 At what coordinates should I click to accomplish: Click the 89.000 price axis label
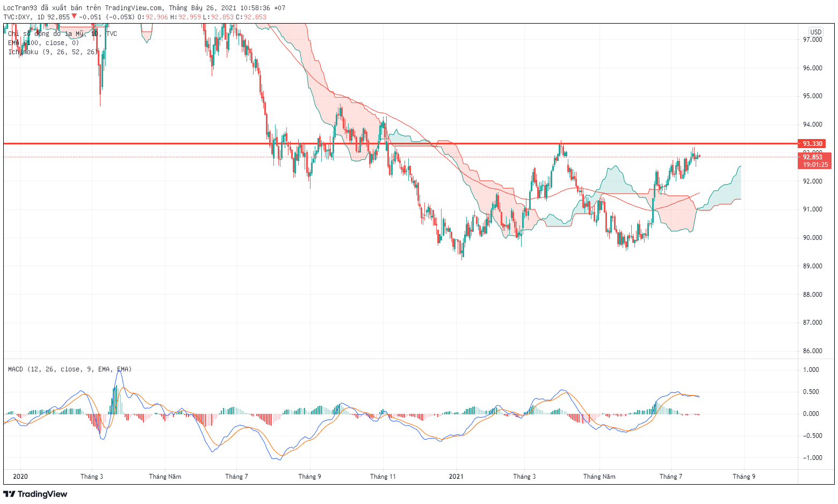pyautogui.click(x=812, y=266)
